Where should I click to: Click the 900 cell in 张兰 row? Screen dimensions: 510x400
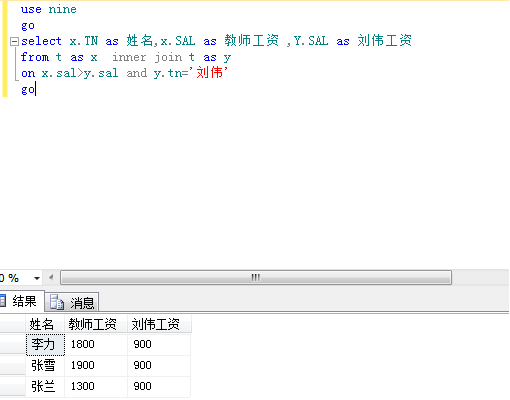tap(159, 386)
